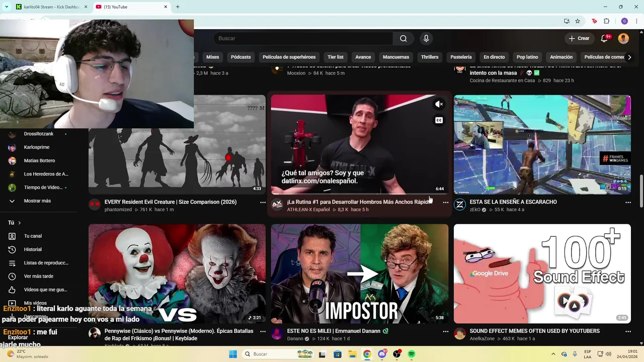This screenshot has width=644, height=362.
Task: Open Chrome three-dot menu
Action: click(x=636, y=21)
